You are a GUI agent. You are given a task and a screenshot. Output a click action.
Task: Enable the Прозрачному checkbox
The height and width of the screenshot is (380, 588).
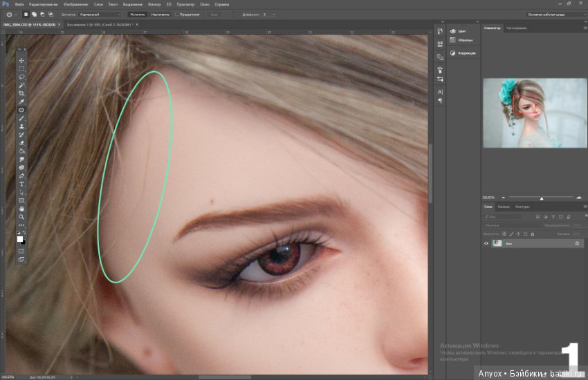coord(176,15)
